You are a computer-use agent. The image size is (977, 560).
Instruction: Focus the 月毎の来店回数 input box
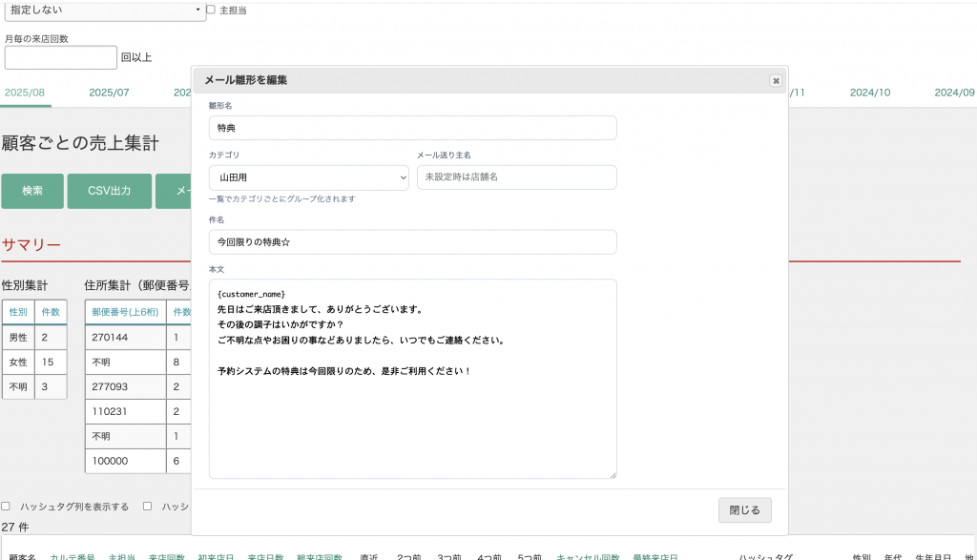tap(60, 57)
